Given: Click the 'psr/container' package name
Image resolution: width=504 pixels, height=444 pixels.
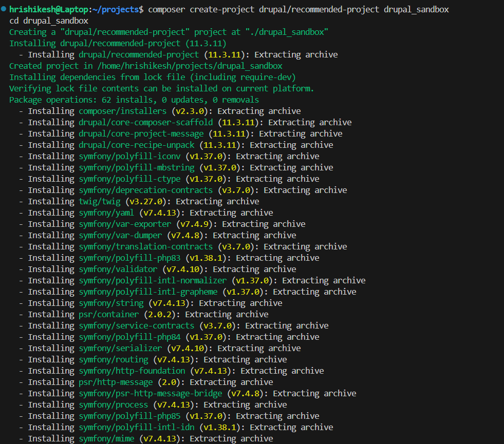Looking at the screenshot, I should click(x=109, y=314).
